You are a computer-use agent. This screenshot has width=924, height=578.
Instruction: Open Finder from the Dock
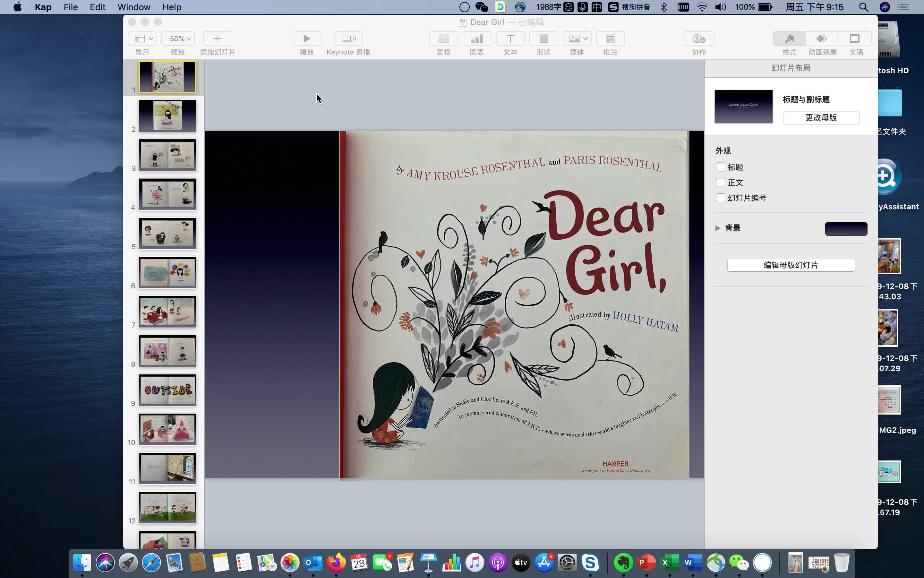[82, 562]
